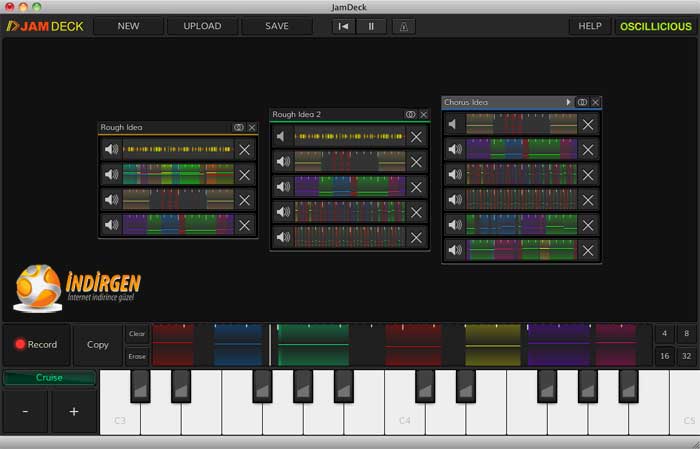
Task: Delete the last track in Rough Idea
Action: [x=245, y=224]
